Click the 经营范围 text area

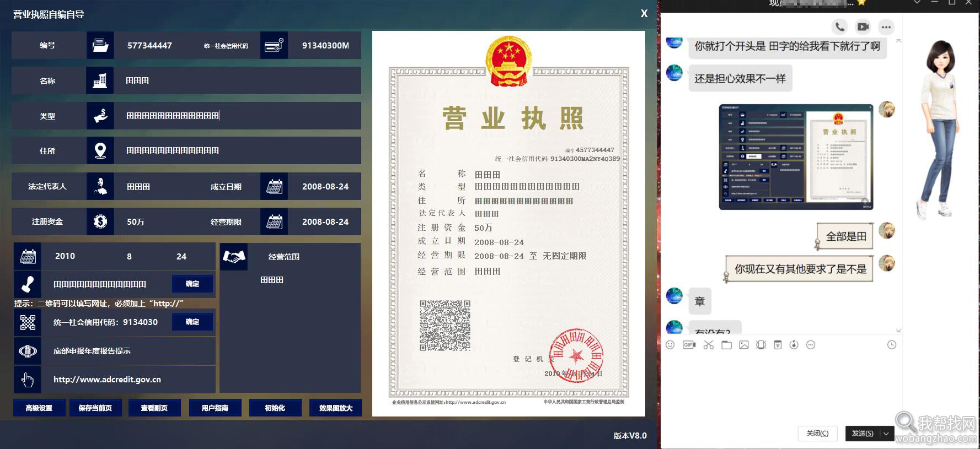(x=290, y=331)
